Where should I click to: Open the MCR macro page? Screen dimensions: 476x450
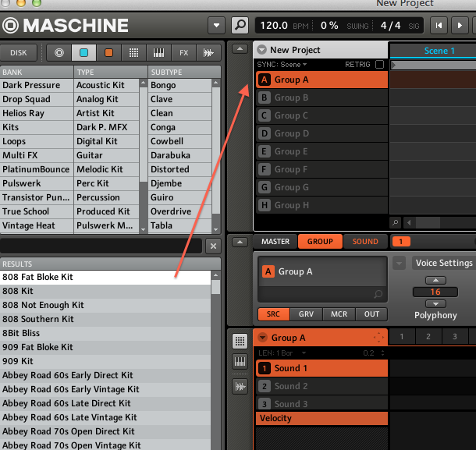tap(339, 314)
